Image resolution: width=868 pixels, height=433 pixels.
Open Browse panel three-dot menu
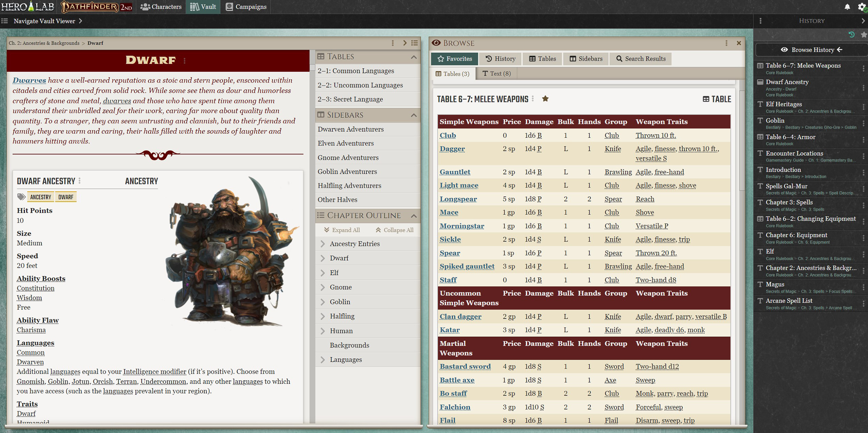coord(726,43)
